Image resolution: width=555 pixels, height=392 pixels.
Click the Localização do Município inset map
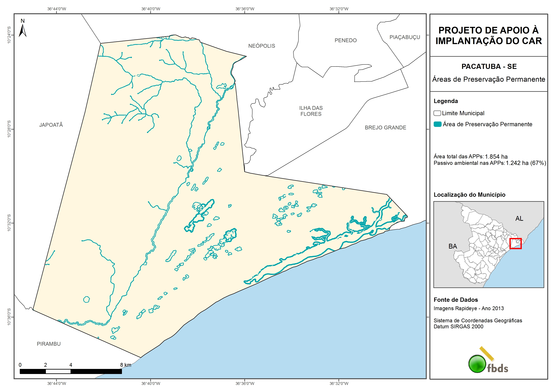pyautogui.click(x=489, y=244)
